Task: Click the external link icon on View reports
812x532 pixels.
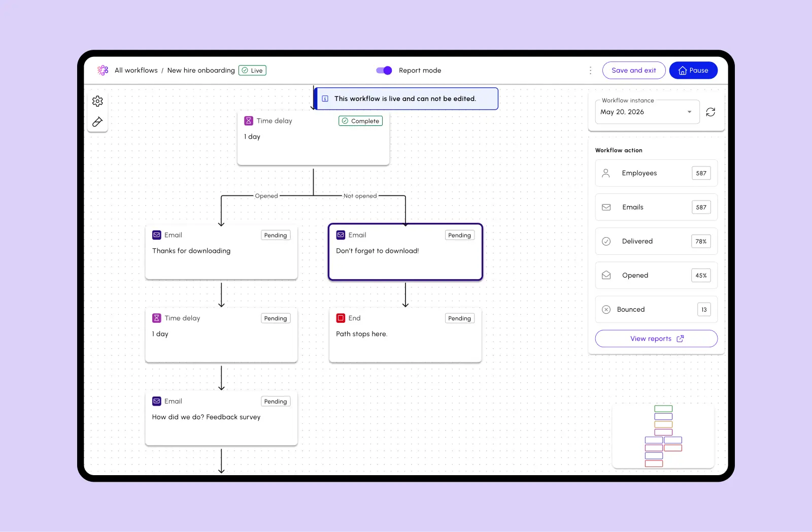Action: [680, 339]
